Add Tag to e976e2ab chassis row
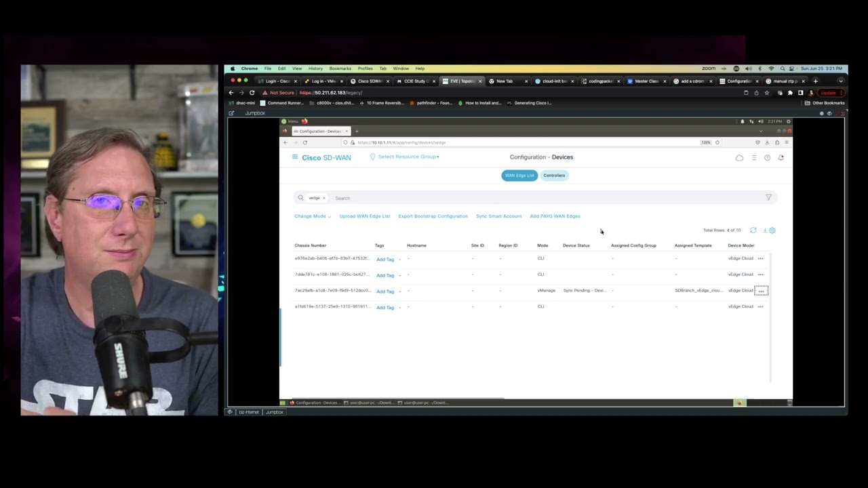 pos(385,259)
